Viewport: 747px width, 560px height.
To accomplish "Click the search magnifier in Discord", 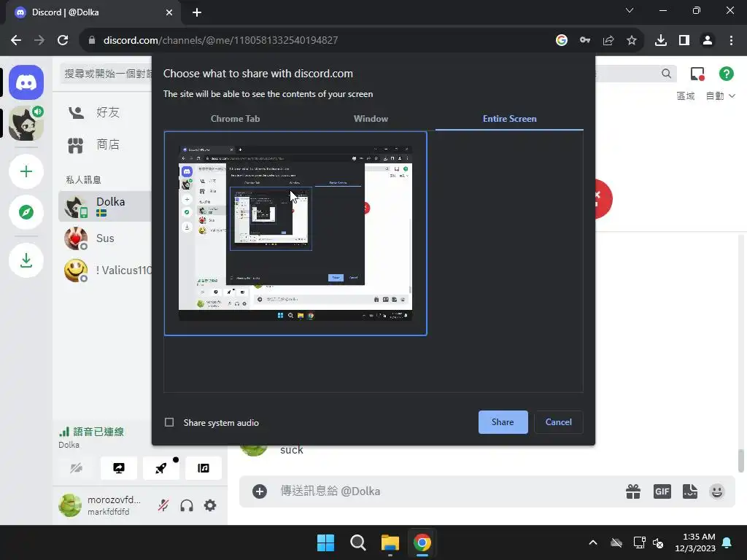I will click(666, 74).
